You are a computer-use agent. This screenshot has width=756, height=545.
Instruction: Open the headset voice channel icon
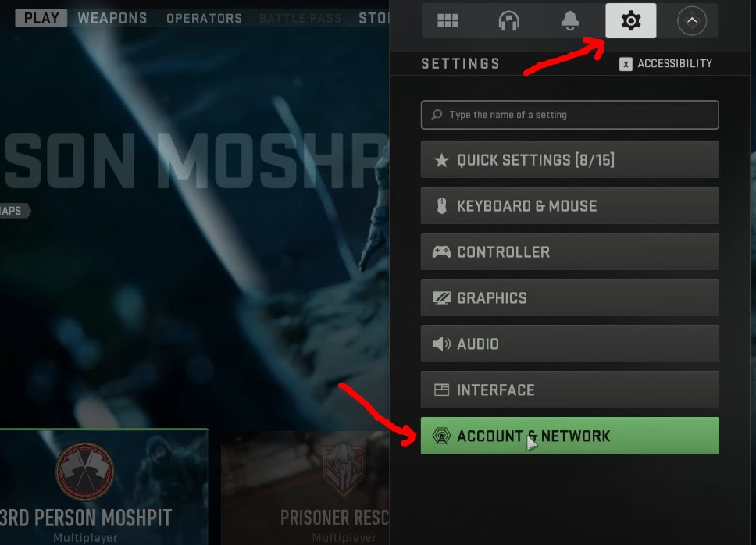pos(508,21)
